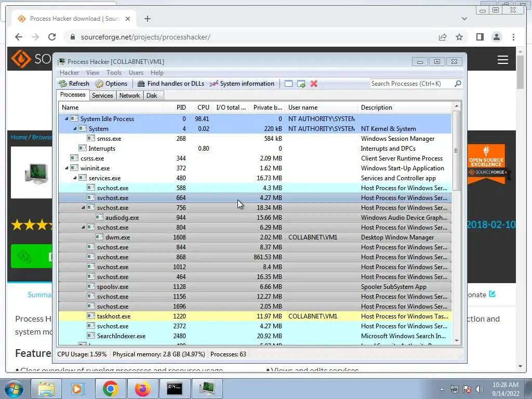Switch to the Services tab
The width and height of the screenshot is (532, 399).
click(x=102, y=96)
